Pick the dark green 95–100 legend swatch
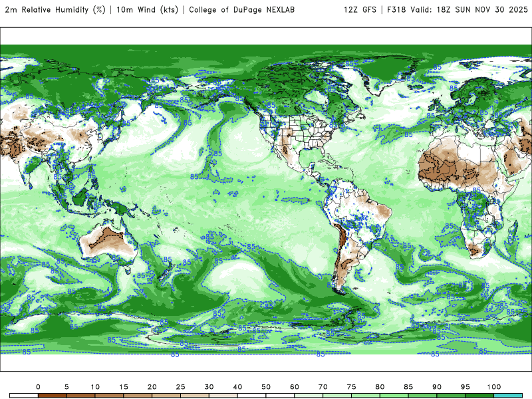The image size is (532, 399). [x=479, y=396]
